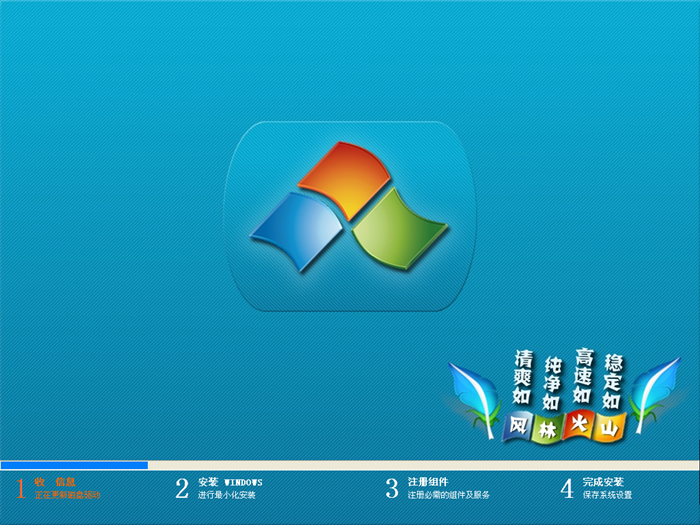Click the blue feather left of 清爽如
Image resolution: width=700 pixels, height=525 pixels.
(476, 399)
